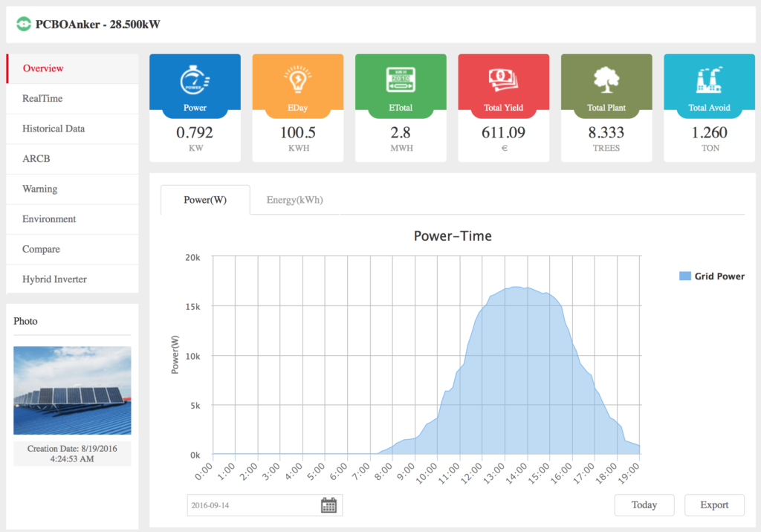Open the Warning page
Viewport: 761px width, 532px height.
click(39, 189)
